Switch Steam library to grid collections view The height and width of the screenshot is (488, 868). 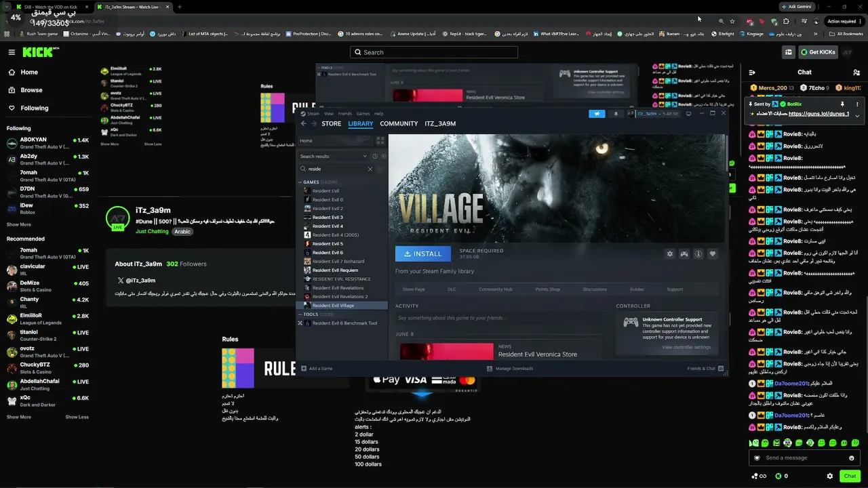[x=380, y=140]
